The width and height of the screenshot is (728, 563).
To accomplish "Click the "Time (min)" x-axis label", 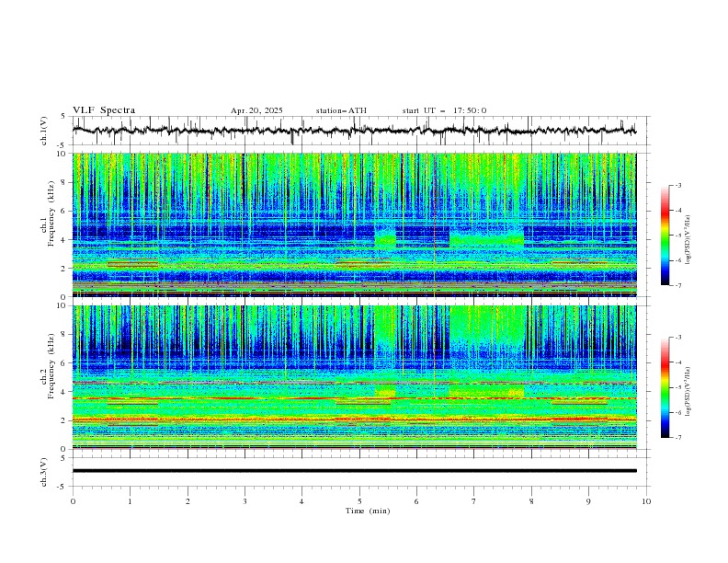I will pyautogui.click(x=368, y=511).
